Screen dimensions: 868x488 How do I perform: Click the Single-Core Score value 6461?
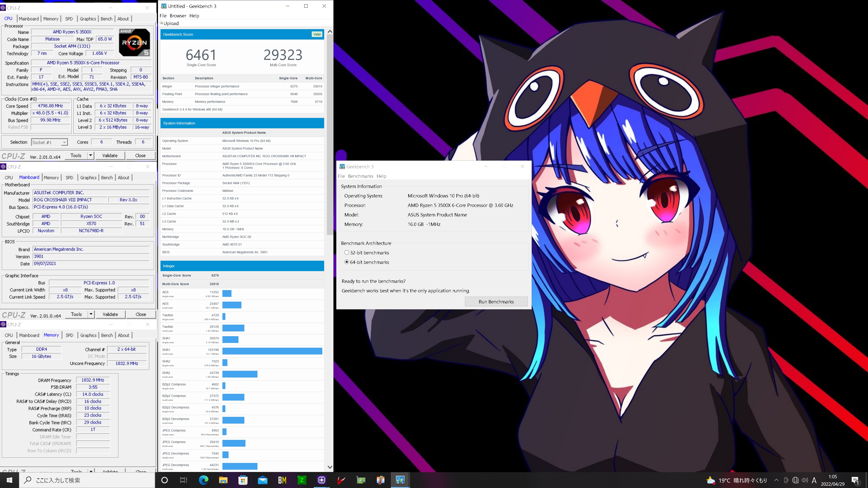(x=201, y=55)
